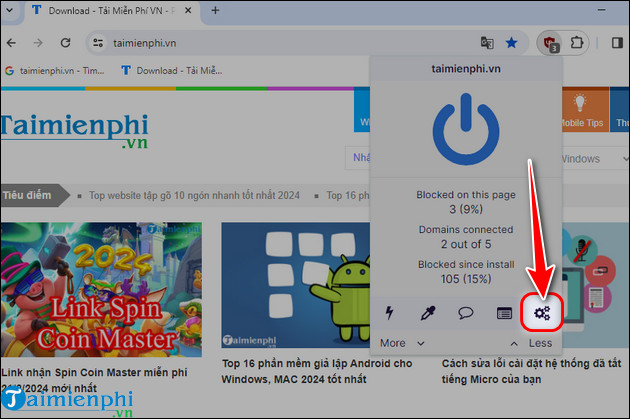Go forward with the right arrow button

pos(38,43)
